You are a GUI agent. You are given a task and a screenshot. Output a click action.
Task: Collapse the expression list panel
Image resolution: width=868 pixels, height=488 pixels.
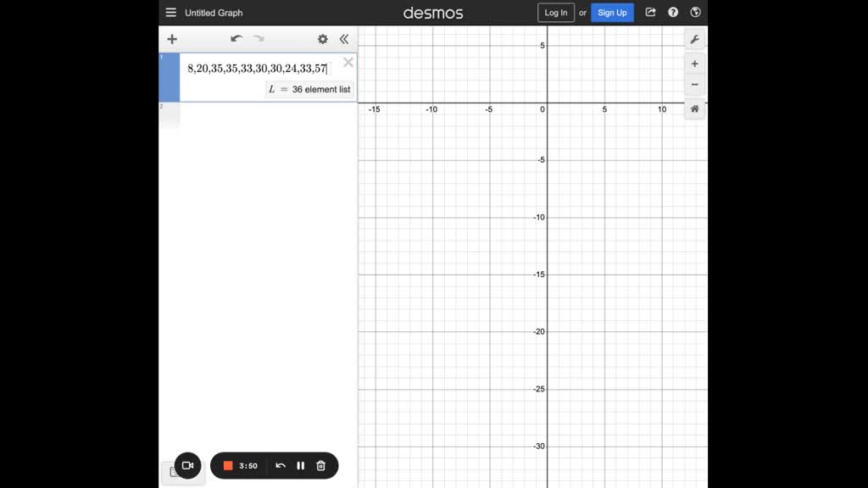pos(344,39)
